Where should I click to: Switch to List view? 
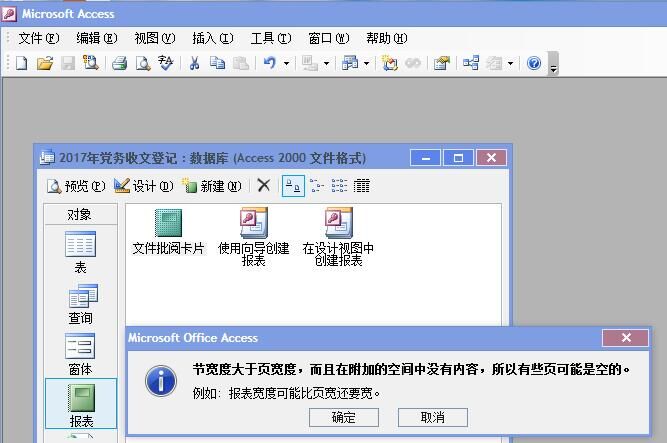coord(339,186)
